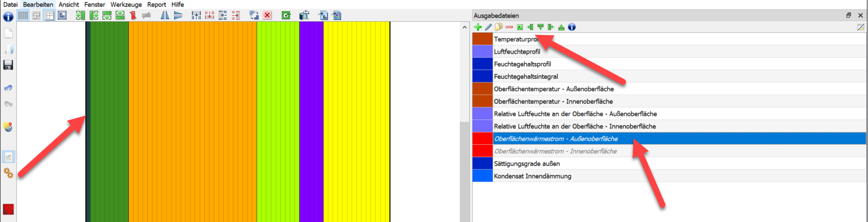This screenshot has width=868, height=222.
Task: Click the blue info icon in the left sidebar
Action: [x=8, y=16]
